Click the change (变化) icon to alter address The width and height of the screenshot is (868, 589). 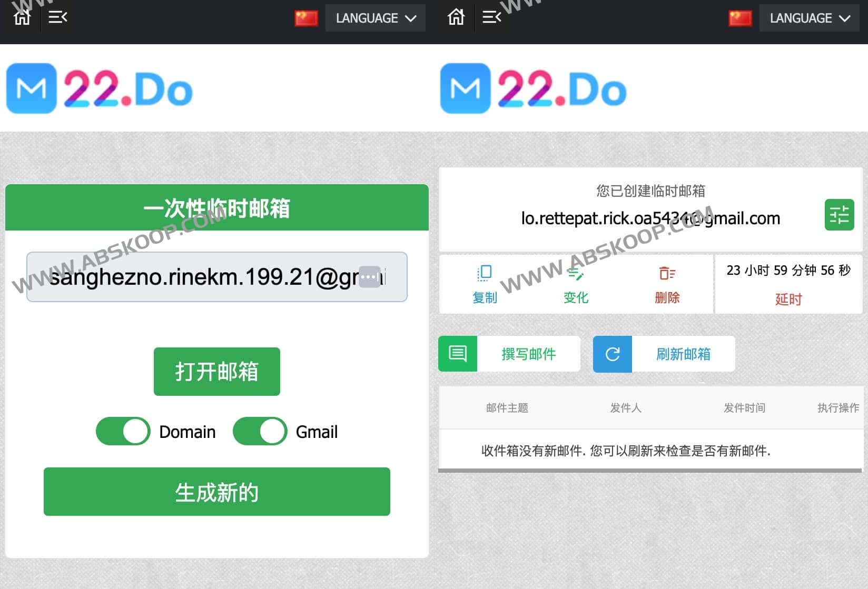point(575,274)
